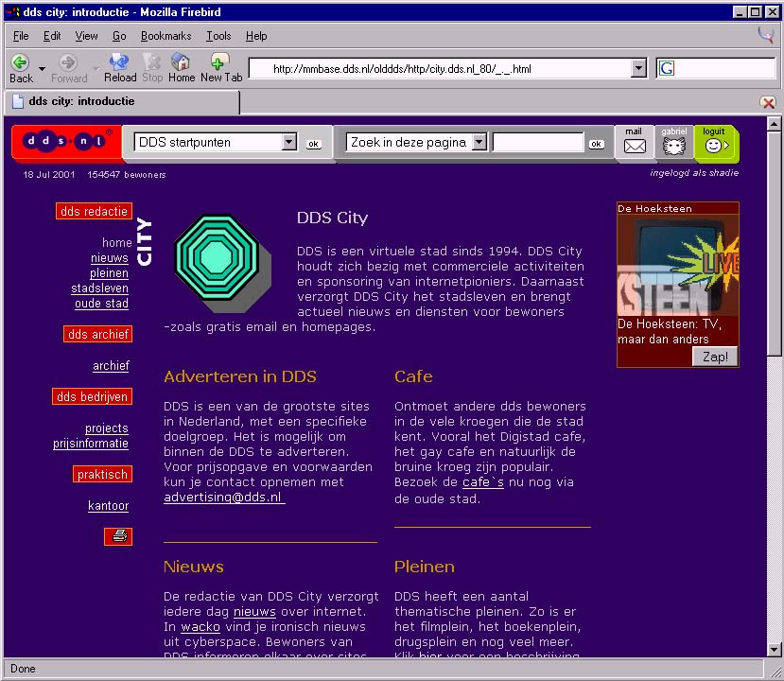Open the File menu
Screen dimensions: 784x681
[x=21, y=36]
